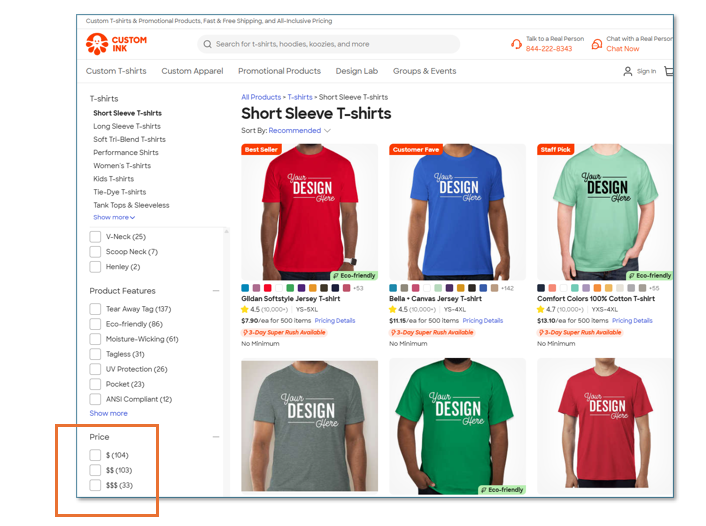Click the phone headset icon

pyautogui.click(x=516, y=44)
